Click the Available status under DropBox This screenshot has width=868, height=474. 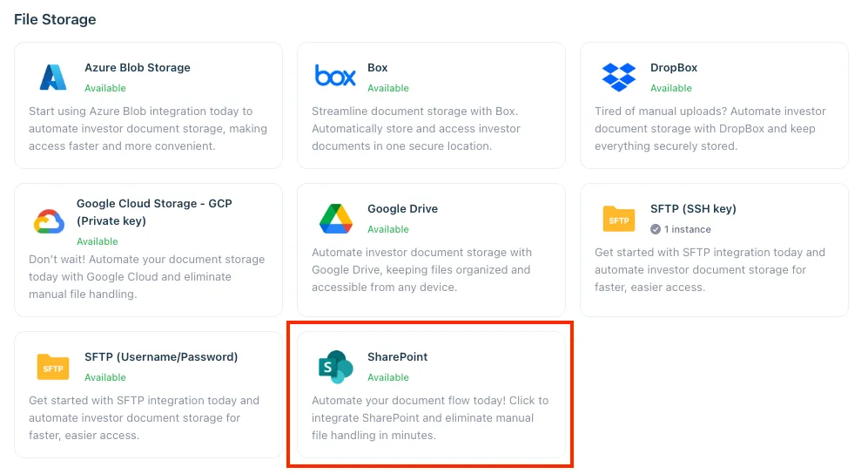pyautogui.click(x=671, y=88)
